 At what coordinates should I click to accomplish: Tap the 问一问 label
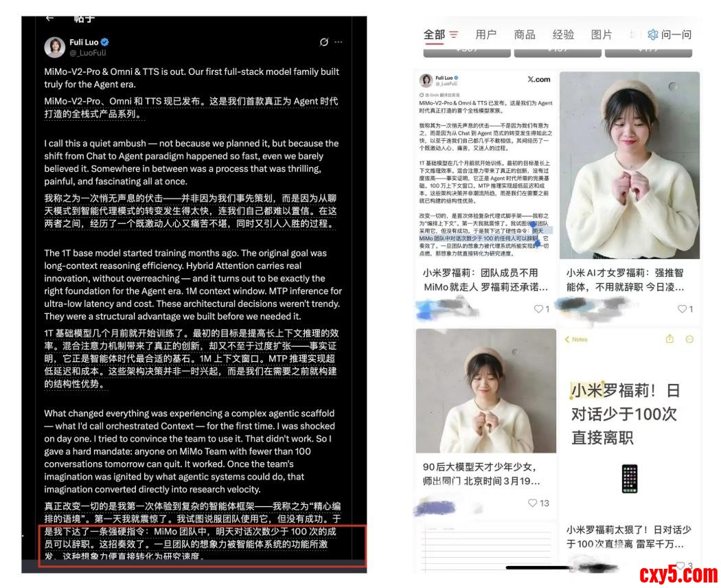tap(676, 34)
